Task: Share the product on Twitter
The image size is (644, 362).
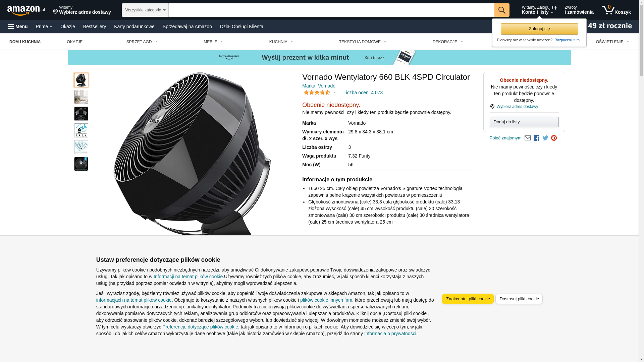Action: click(545, 138)
